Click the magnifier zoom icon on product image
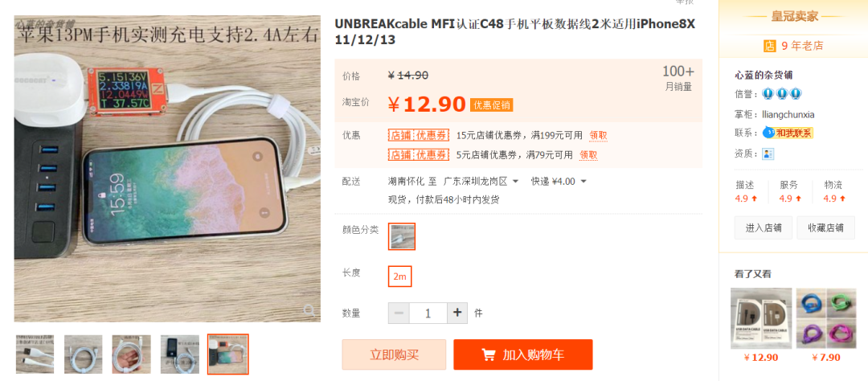The width and height of the screenshot is (868, 381). (x=309, y=310)
